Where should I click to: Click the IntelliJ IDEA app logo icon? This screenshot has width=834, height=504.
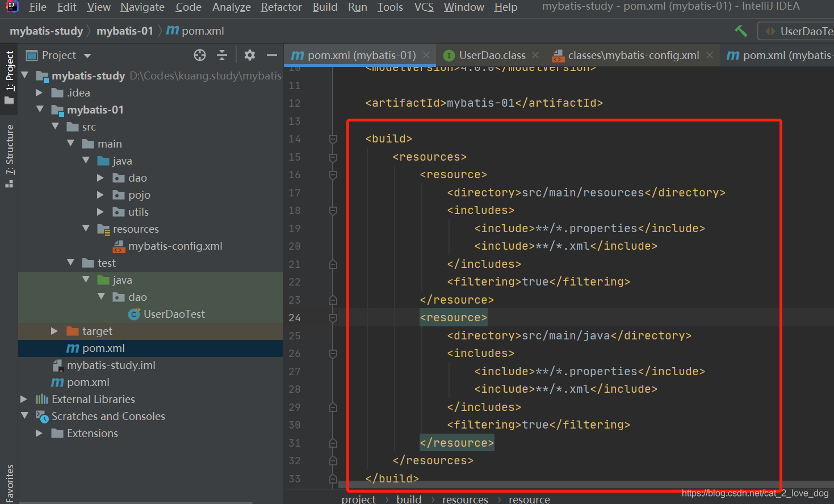(12, 6)
